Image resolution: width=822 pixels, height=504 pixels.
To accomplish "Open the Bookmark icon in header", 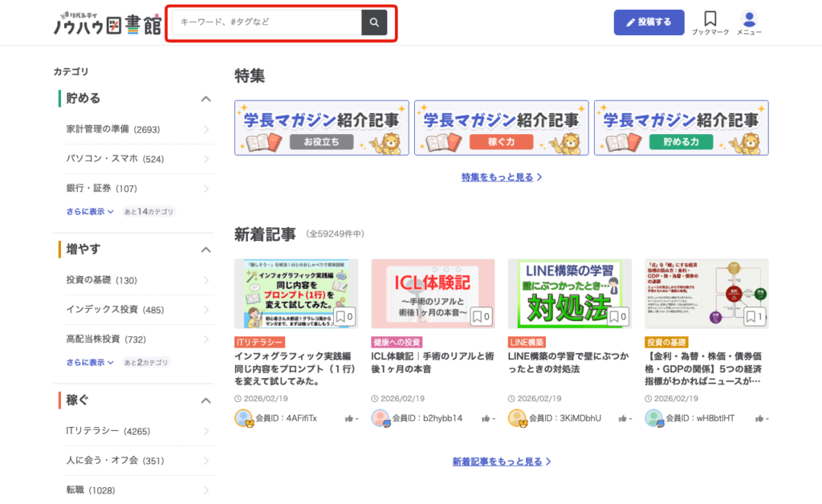I will coord(710,19).
